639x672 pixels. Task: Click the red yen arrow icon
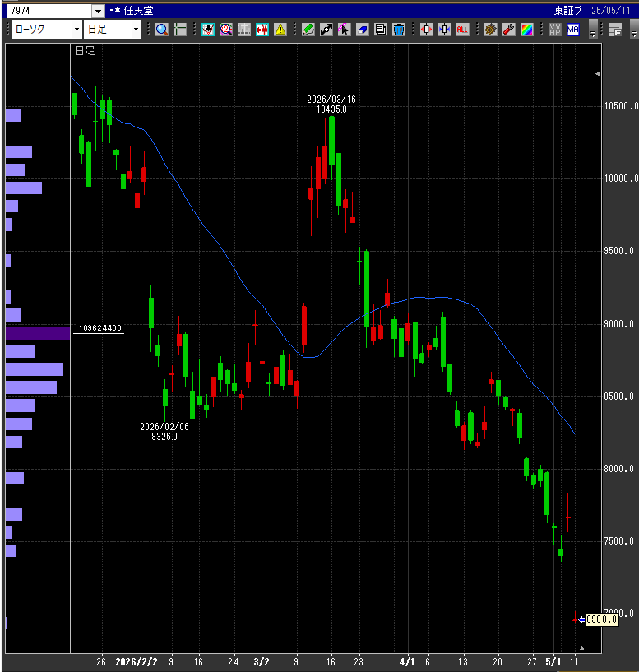pyautogui.click(x=262, y=30)
